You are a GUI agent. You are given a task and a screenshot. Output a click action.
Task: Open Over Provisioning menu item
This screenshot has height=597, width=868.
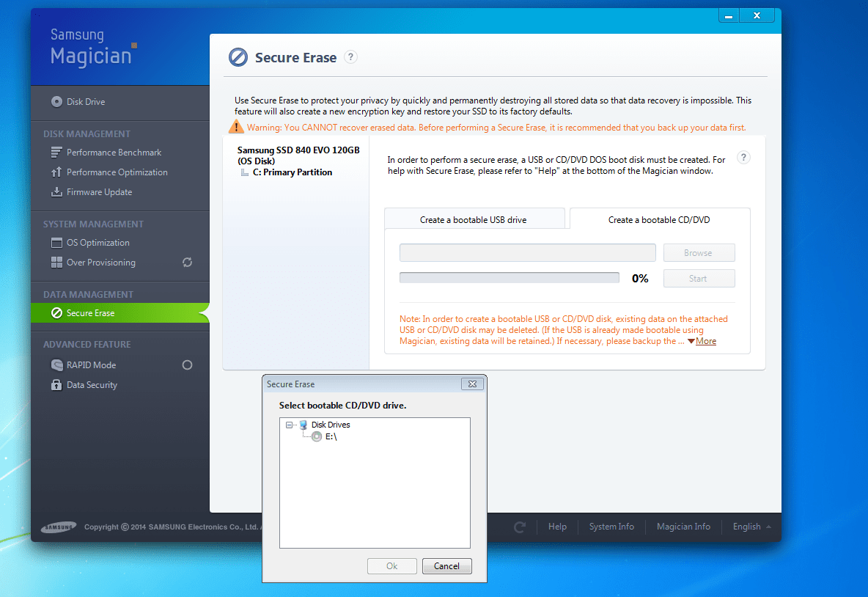click(x=100, y=263)
